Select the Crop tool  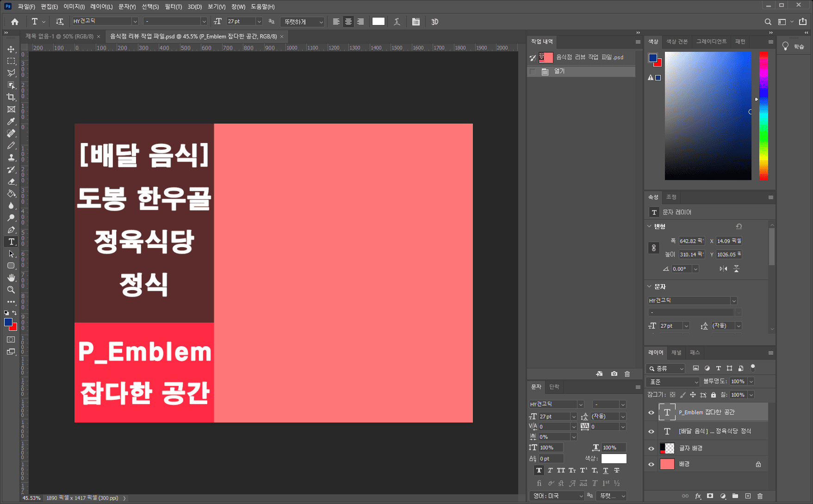click(11, 97)
